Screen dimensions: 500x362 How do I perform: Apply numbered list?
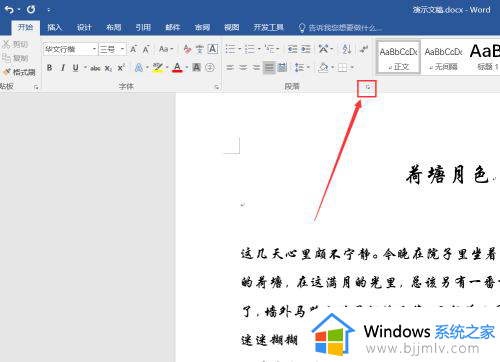tap(250, 49)
